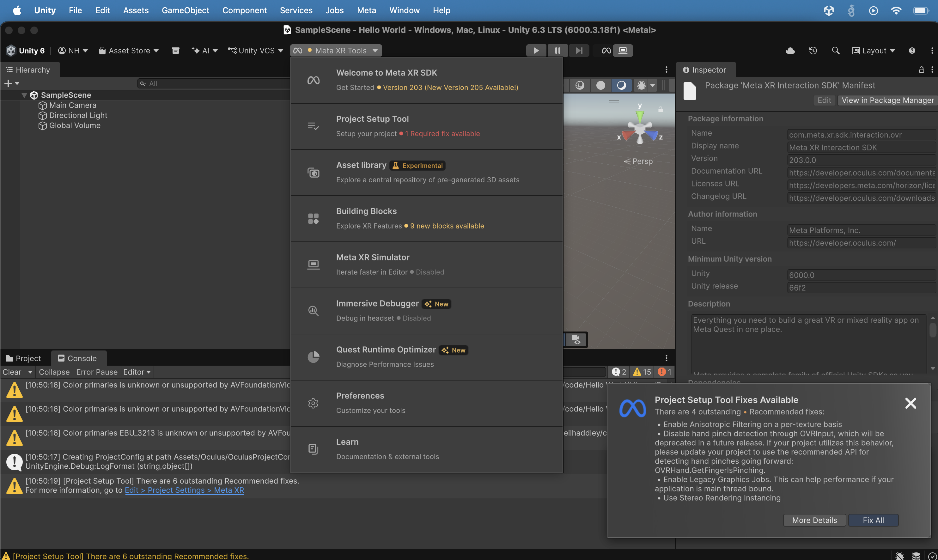Open the NH account dropdown
The height and width of the screenshot is (560, 938).
[x=73, y=51]
